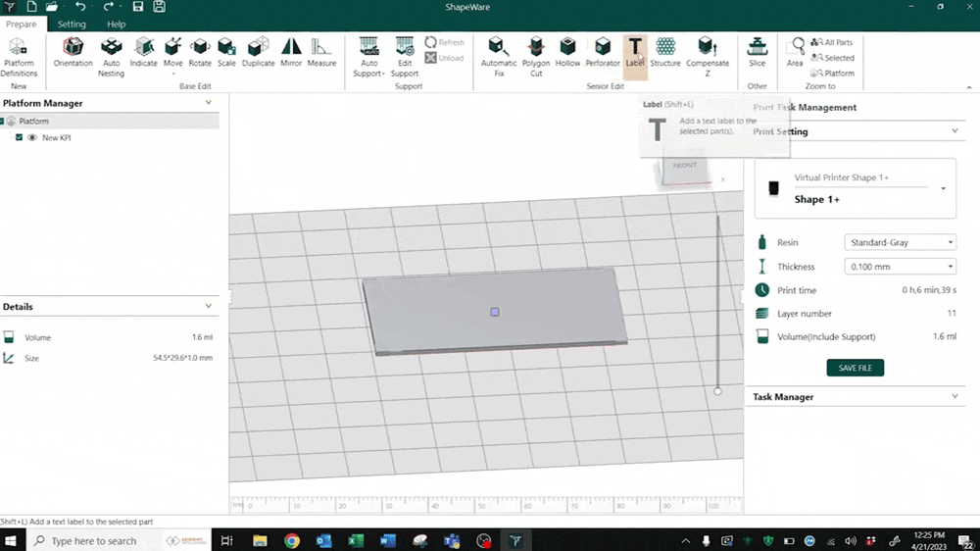Toggle visibility eye of New KPI
Viewport: 980px width, 551px height.
[x=32, y=138]
